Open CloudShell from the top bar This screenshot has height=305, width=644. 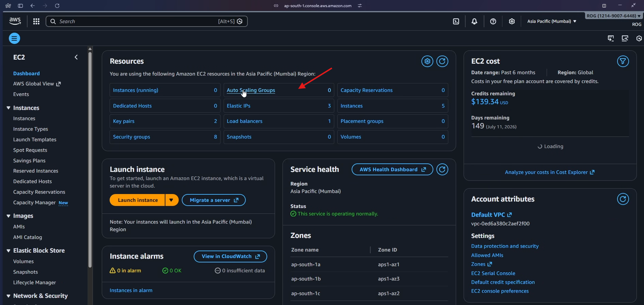(x=456, y=21)
